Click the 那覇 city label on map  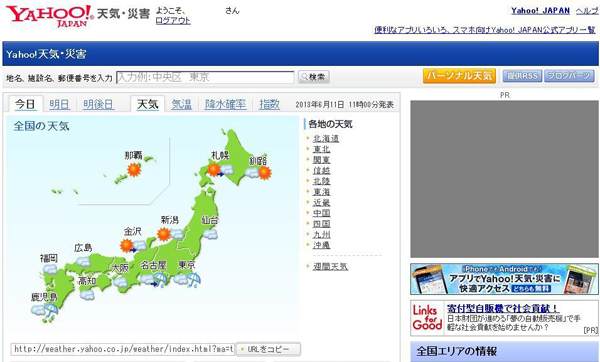point(133,155)
